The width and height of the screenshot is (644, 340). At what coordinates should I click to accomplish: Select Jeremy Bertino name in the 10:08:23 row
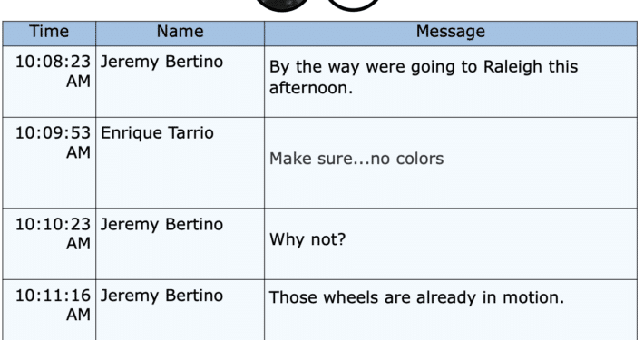click(x=161, y=62)
